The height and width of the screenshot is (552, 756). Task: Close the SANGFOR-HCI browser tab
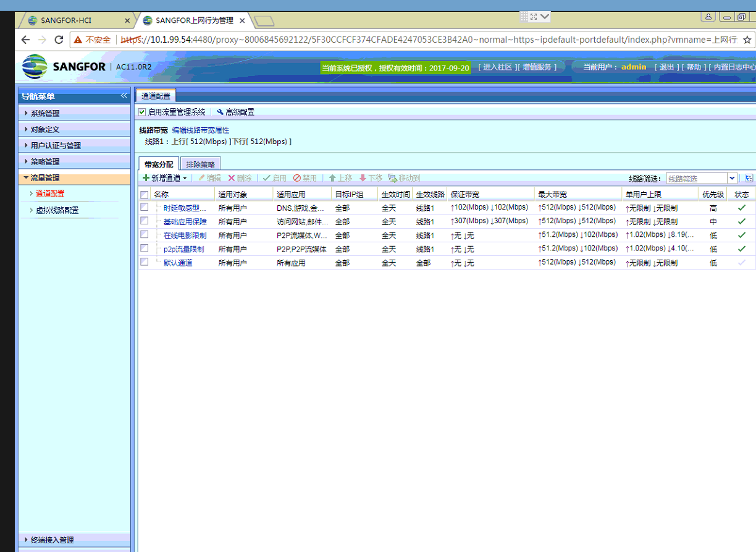pyautogui.click(x=127, y=20)
